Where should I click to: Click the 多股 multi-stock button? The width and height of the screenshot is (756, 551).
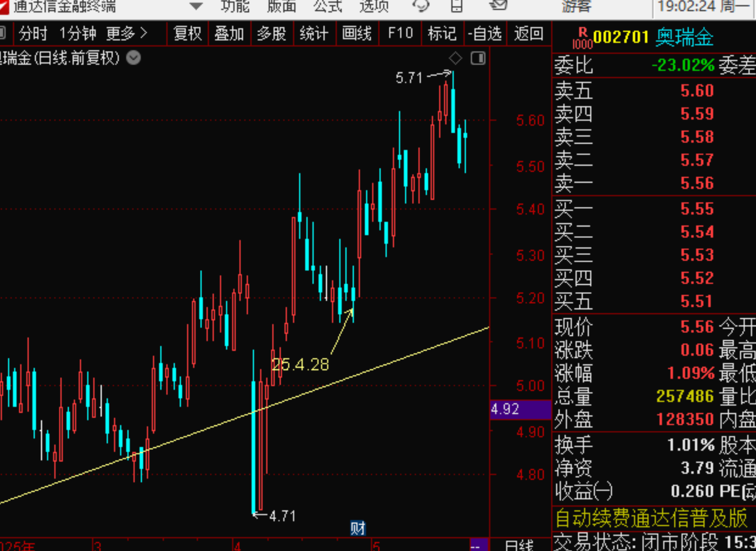272,34
